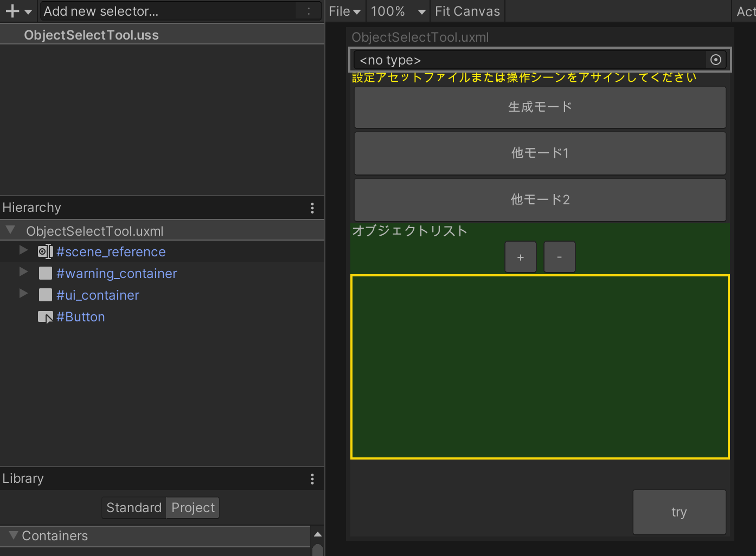Click the library scrollbar up arrow
Viewport: 756px width, 556px height.
(x=318, y=534)
